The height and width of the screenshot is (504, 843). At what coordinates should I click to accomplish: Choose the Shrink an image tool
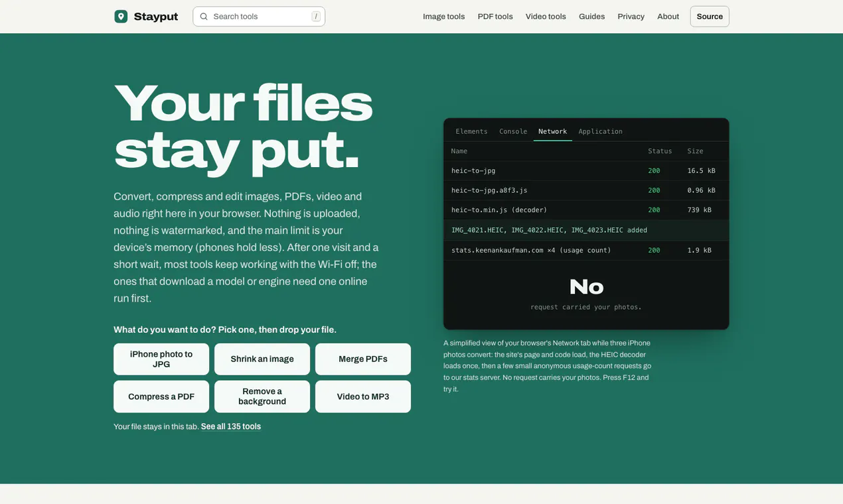click(x=262, y=359)
